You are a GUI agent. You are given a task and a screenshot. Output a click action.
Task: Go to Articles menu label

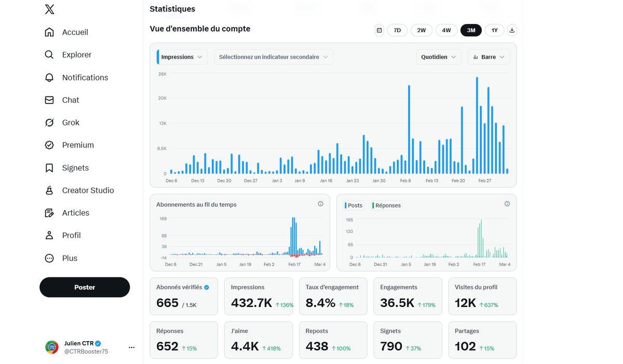(76, 213)
